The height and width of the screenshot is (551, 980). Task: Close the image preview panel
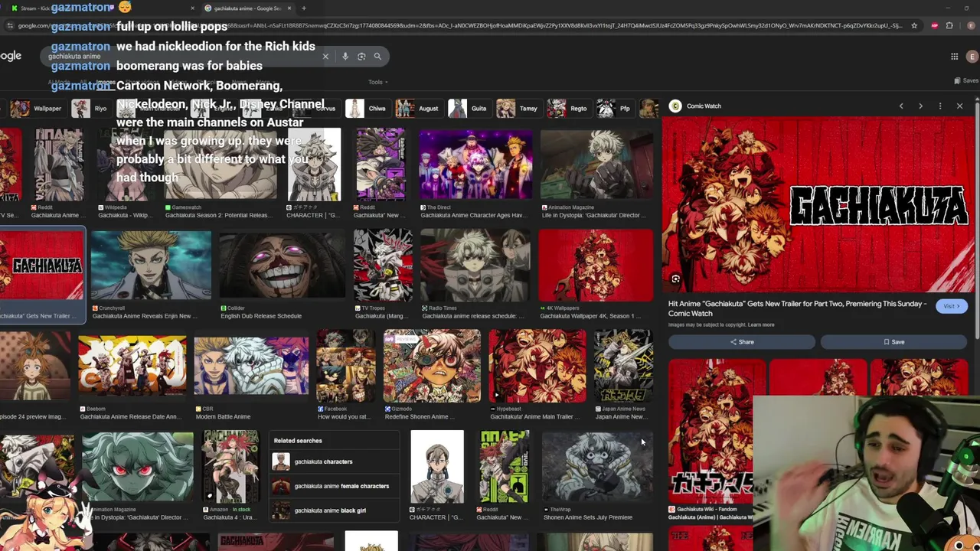(959, 106)
